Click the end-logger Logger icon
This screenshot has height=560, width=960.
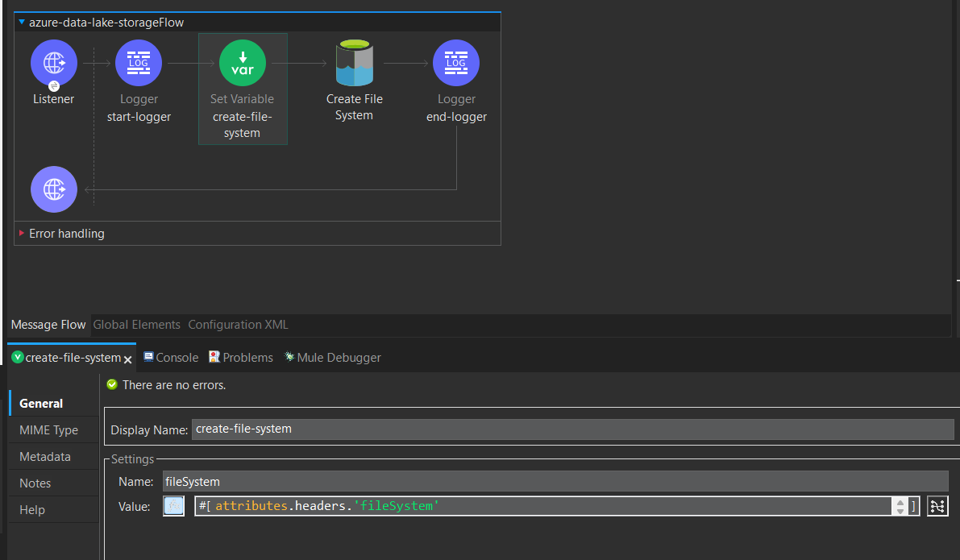455,62
